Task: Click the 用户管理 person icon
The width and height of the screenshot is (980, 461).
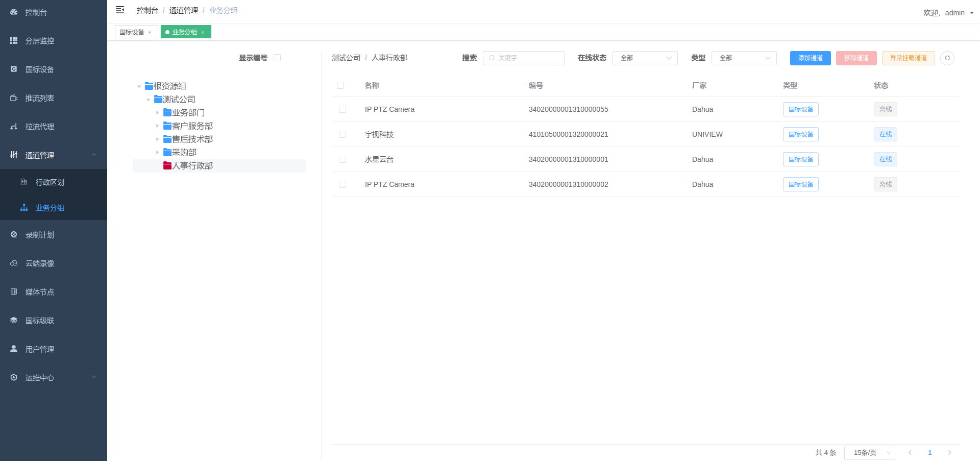Action: point(14,349)
